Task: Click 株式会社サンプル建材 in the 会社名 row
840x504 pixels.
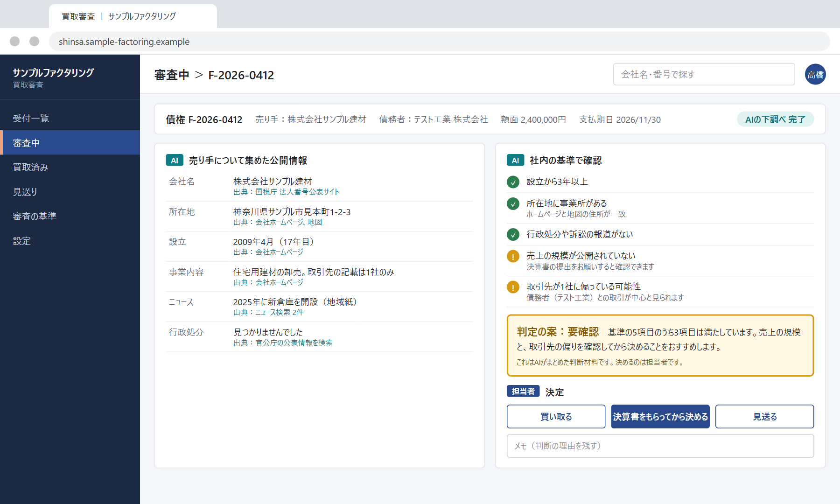Action: pyautogui.click(x=273, y=182)
